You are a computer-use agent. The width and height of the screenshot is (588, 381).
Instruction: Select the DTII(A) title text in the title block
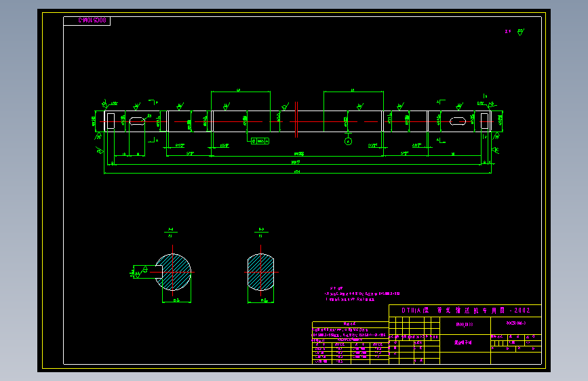[466, 310]
